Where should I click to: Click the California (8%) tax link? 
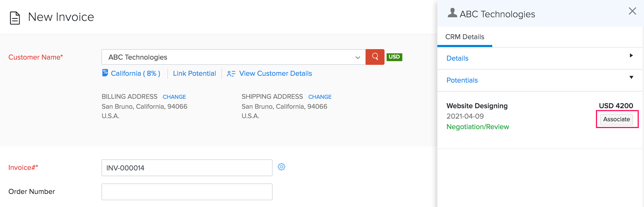135,73
